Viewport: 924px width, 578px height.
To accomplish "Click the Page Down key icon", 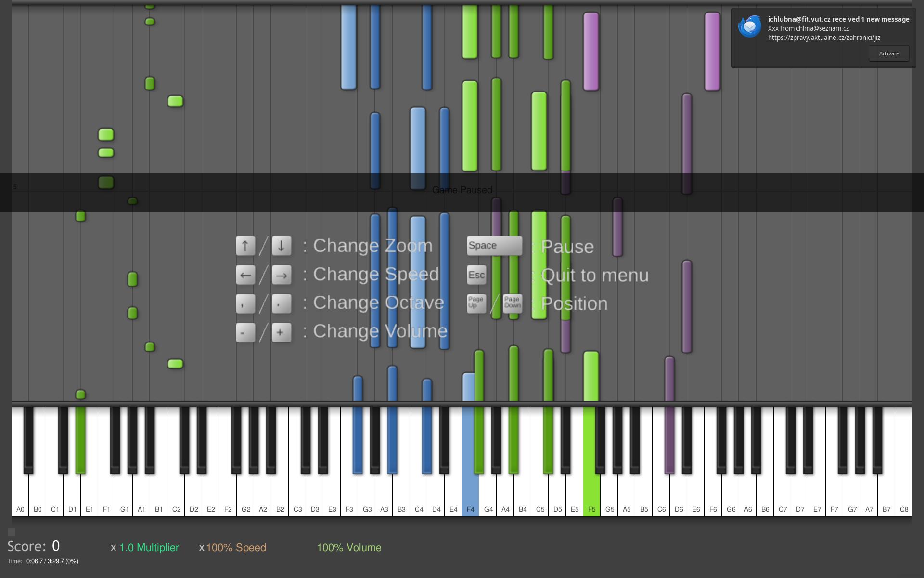I will point(513,303).
